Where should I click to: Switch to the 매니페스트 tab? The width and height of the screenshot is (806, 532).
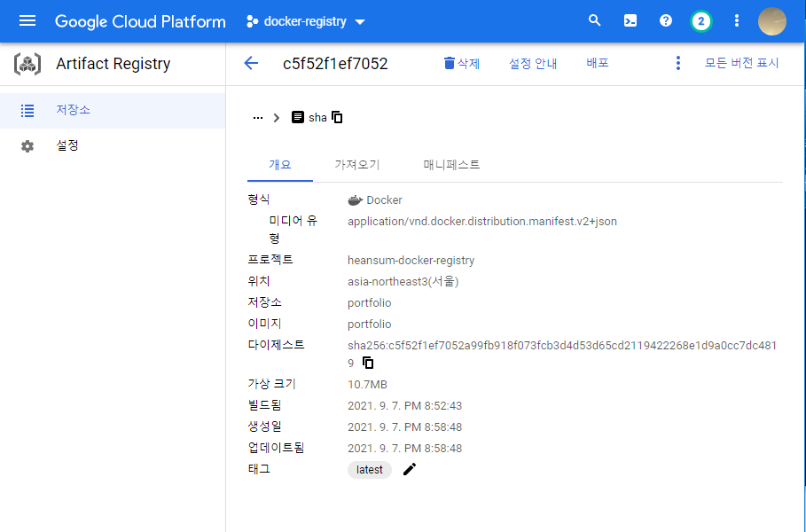click(452, 165)
